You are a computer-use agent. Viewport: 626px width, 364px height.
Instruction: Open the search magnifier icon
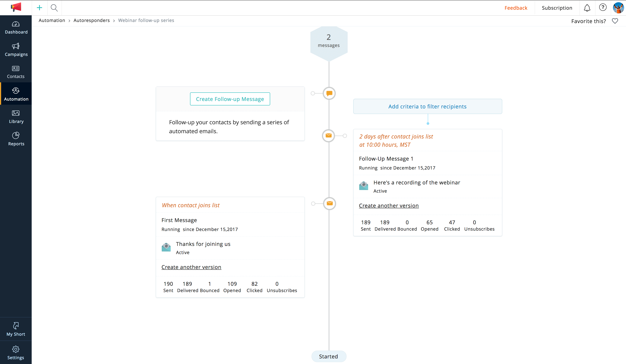54,8
